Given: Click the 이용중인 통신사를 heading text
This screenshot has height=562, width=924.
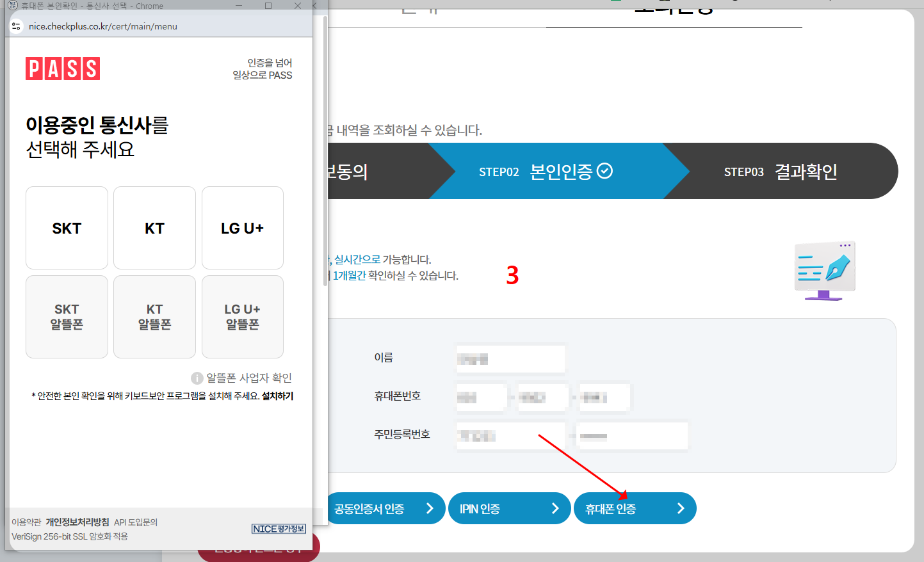Looking at the screenshot, I should 97,125.
